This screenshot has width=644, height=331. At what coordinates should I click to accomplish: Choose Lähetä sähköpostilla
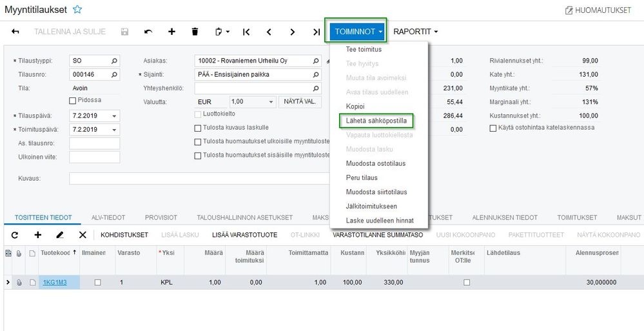click(376, 121)
